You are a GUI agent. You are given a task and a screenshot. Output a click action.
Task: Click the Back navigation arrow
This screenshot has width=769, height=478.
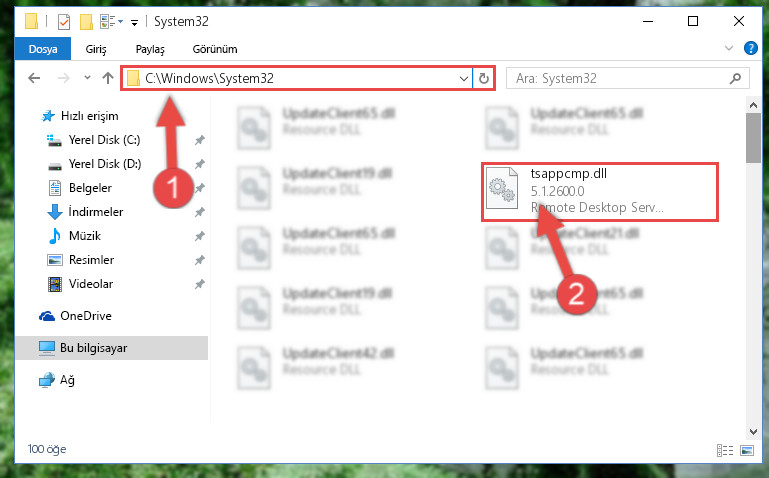click(34, 78)
